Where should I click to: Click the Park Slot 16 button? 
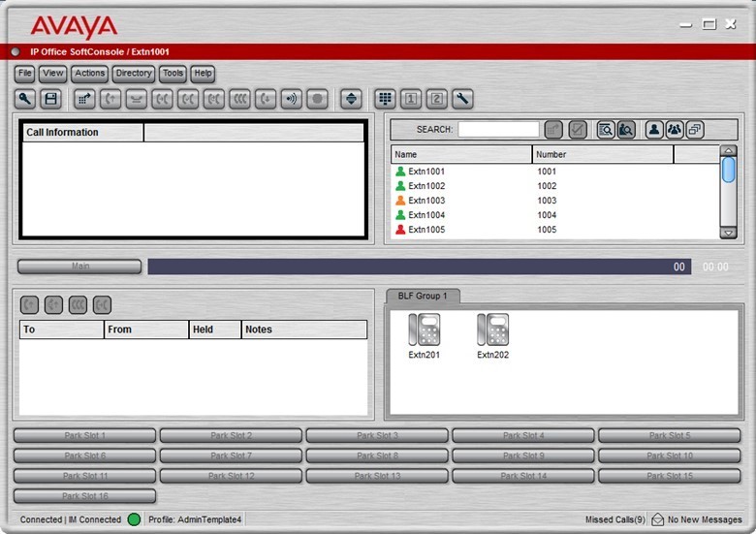[85, 496]
